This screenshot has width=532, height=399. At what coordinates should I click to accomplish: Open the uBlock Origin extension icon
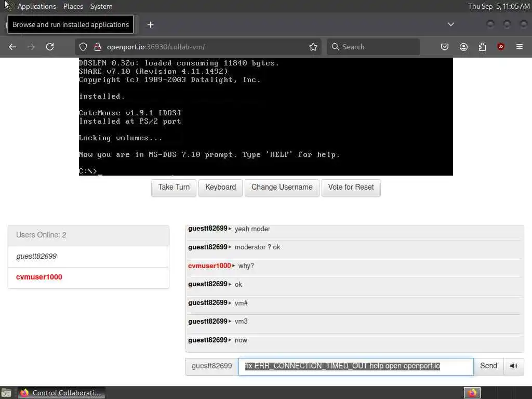pyautogui.click(x=501, y=47)
